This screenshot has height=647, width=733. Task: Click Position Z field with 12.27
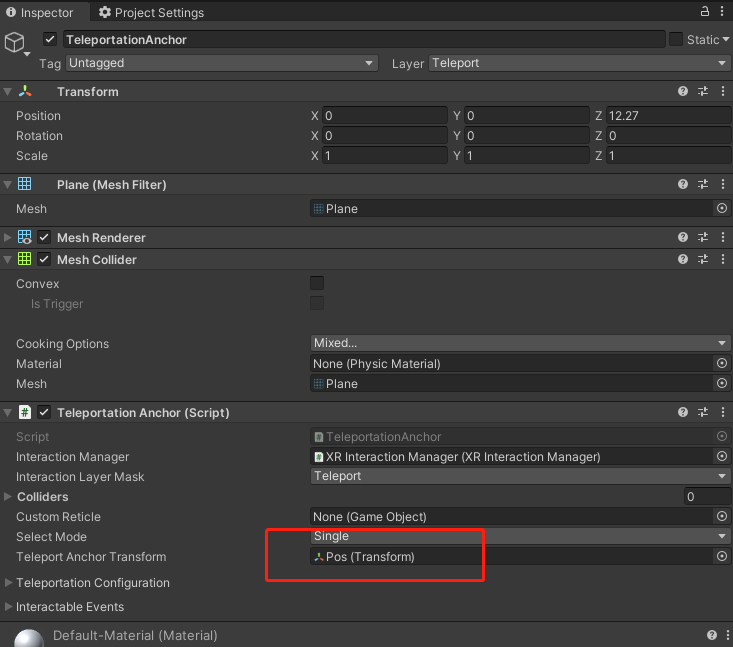coord(668,115)
